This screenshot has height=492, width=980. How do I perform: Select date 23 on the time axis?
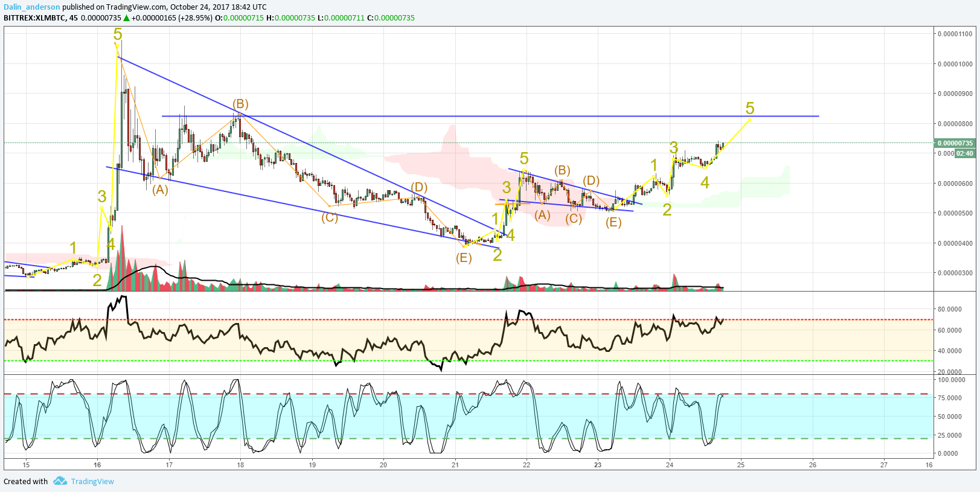pos(598,465)
